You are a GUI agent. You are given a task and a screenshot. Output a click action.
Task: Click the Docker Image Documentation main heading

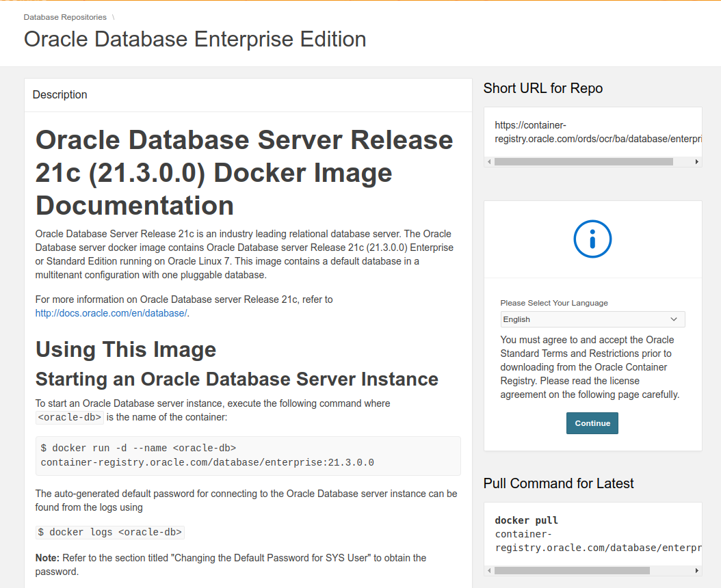(x=244, y=172)
